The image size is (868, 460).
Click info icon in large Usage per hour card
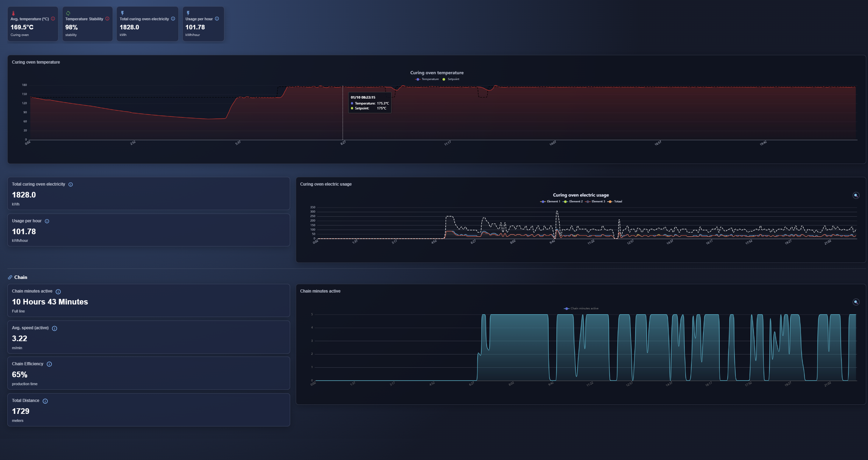(47, 221)
